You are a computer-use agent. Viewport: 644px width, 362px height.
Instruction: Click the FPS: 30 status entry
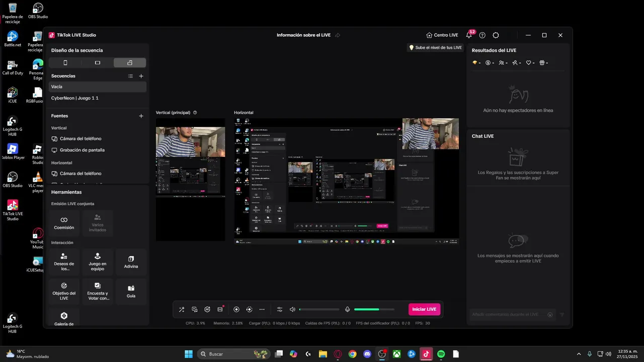point(423,323)
